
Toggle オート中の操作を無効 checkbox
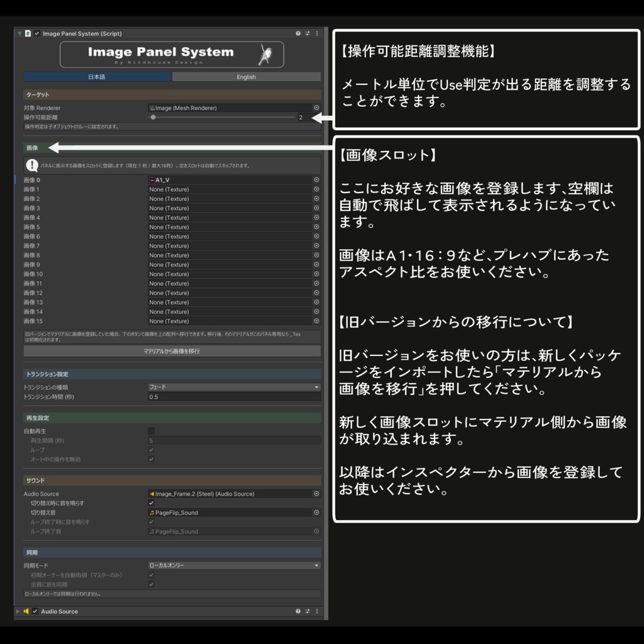151,459
